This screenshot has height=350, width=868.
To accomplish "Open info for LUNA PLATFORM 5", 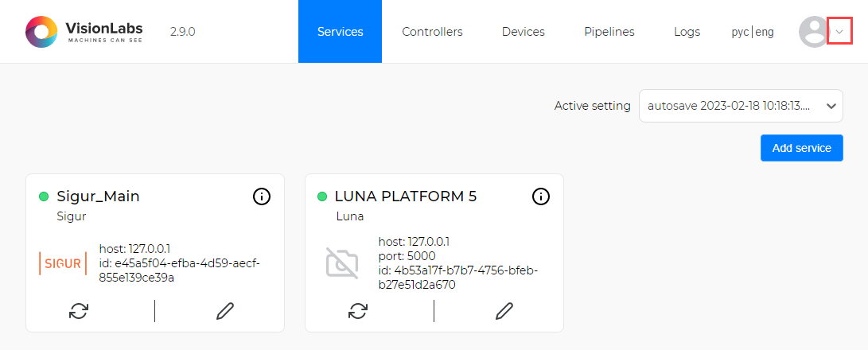I will point(541,196).
